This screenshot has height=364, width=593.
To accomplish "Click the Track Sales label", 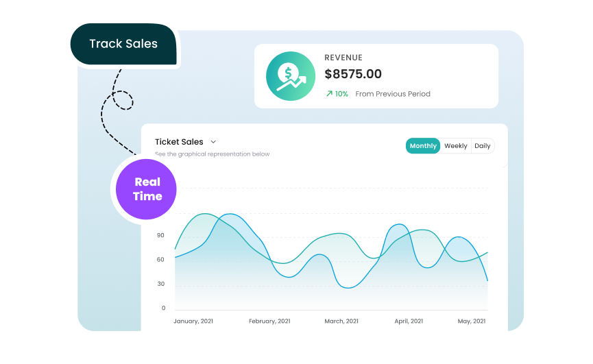I will coord(123,44).
